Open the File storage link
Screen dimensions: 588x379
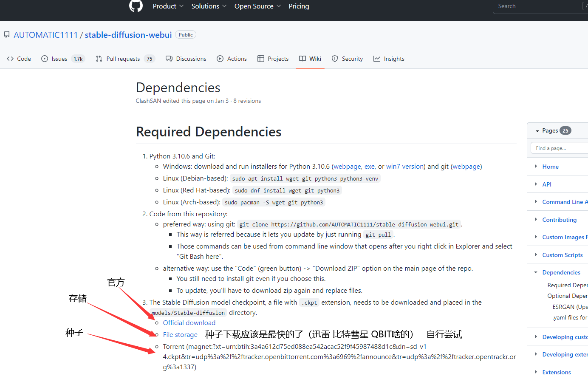tap(180, 335)
